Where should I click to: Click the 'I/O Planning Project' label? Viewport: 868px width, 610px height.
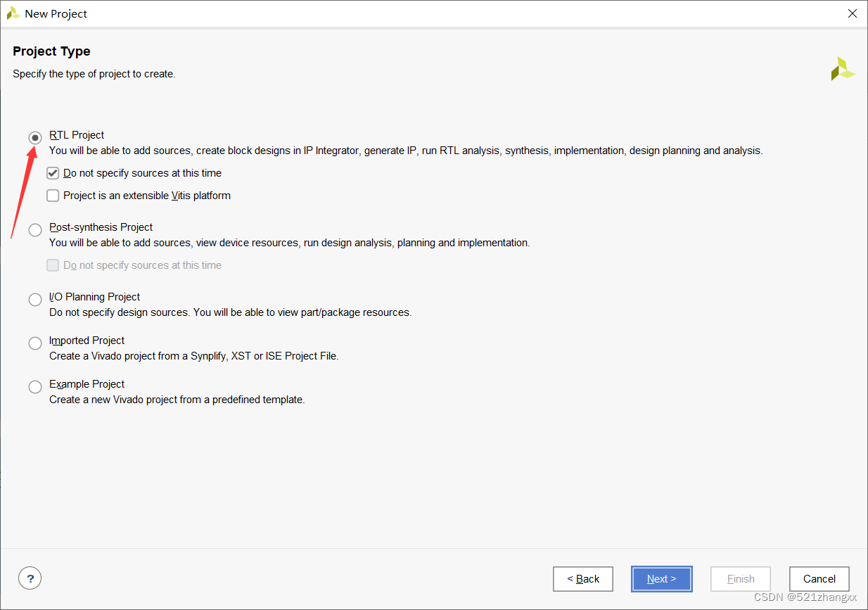(94, 297)
